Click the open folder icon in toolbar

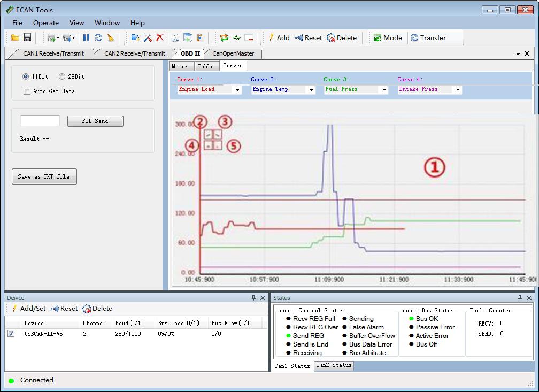[x=15, y=37]
